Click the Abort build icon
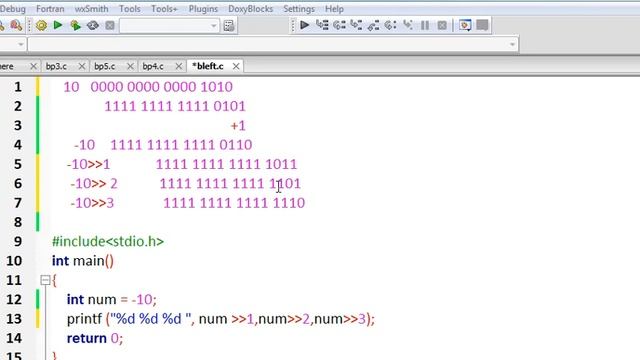Image resolution: width=640 pixels, height=360 pixels. coord(110,26)
